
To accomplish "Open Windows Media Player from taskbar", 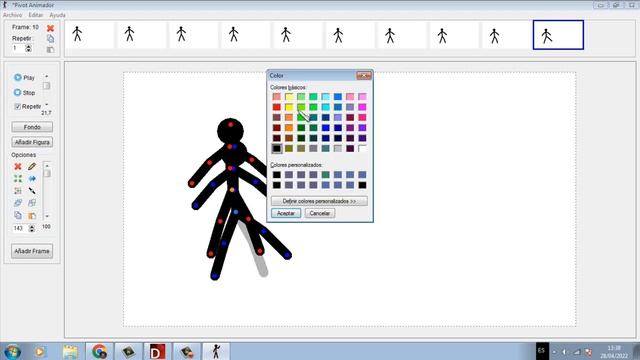I will 40,351.
